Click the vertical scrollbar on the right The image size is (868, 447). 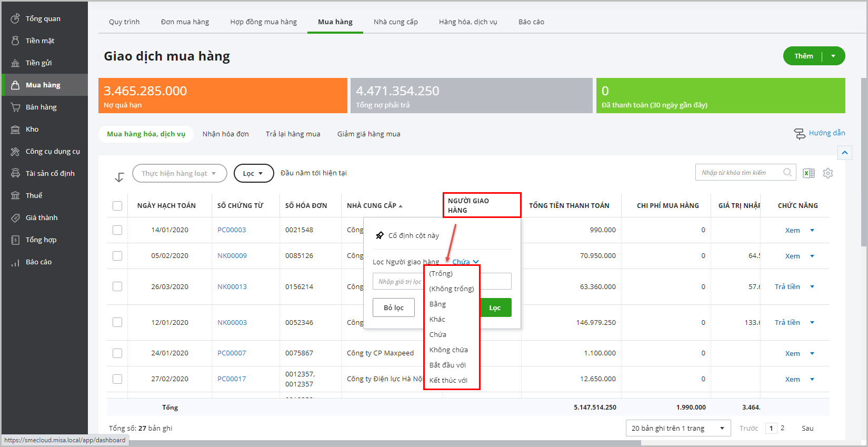(x=863, y=158)
